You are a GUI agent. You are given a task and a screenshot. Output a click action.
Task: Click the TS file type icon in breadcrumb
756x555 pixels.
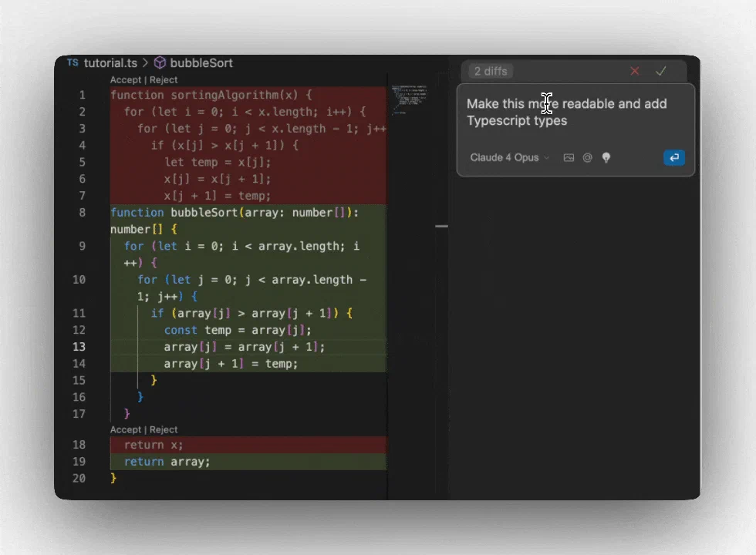73,62
